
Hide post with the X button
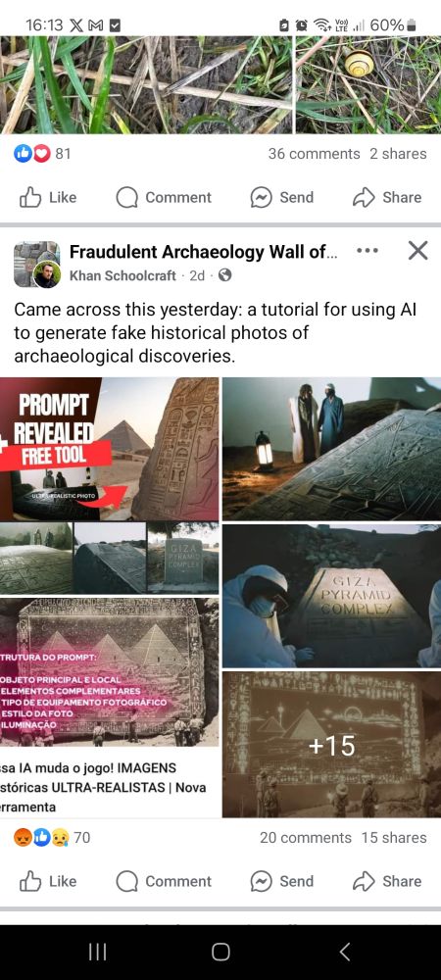point(417,251)
